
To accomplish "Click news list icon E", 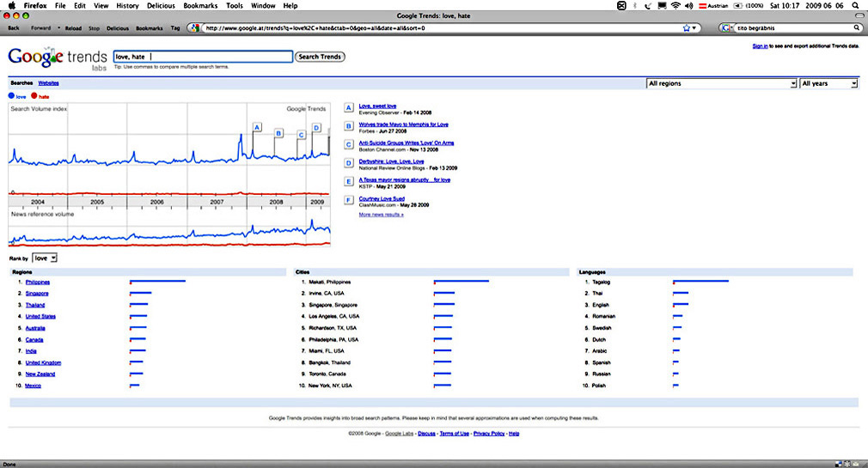I will [349, 181].
